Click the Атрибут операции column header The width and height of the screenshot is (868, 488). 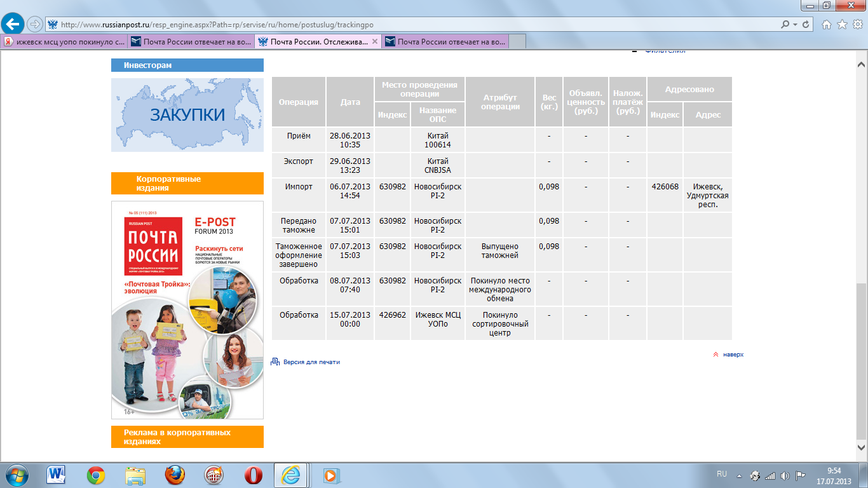point(500,102)
